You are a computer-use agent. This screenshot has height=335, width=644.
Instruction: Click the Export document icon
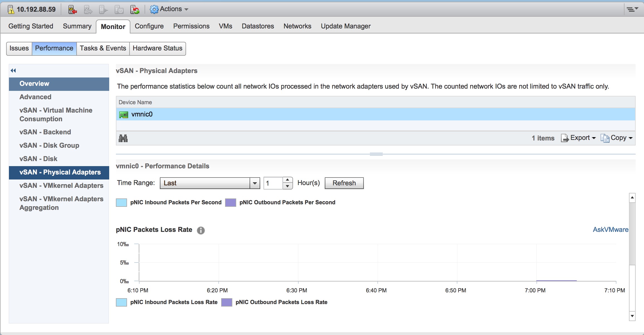[x=565, y=138]
